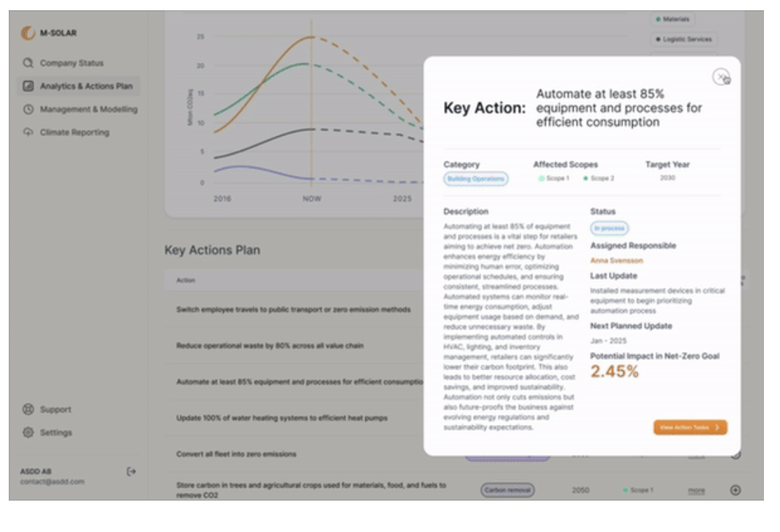Click the View Action Tasks button

pos(690,428)
